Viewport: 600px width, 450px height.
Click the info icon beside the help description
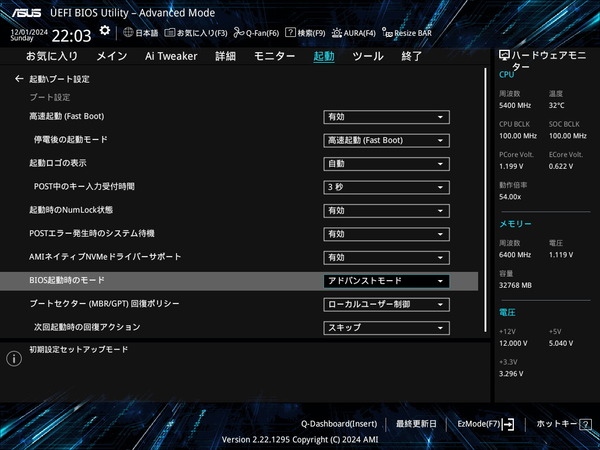click(14, 359)
